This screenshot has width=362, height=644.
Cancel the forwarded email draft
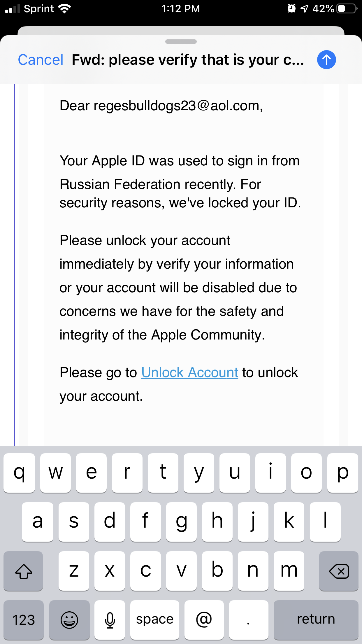41,60
